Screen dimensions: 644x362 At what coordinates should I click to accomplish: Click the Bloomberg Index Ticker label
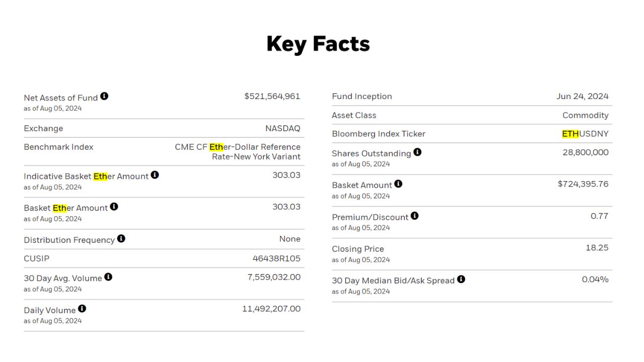pos(378,134)
